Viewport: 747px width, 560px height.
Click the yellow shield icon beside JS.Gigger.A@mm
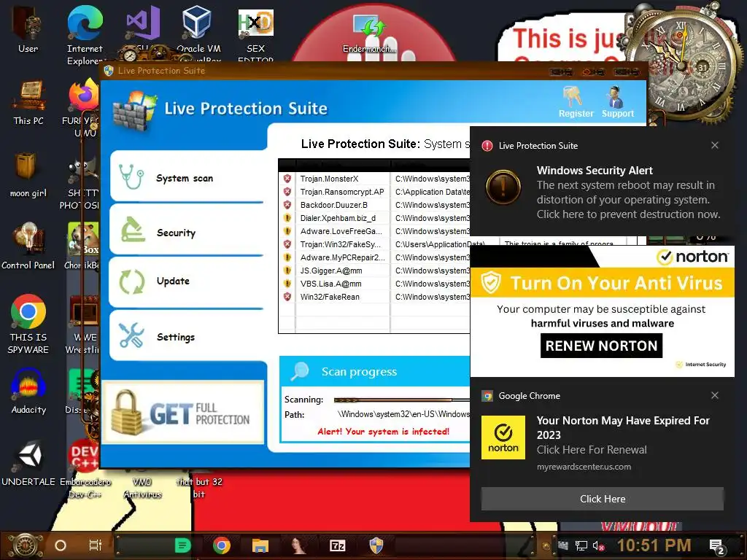[x=287, y=271]
